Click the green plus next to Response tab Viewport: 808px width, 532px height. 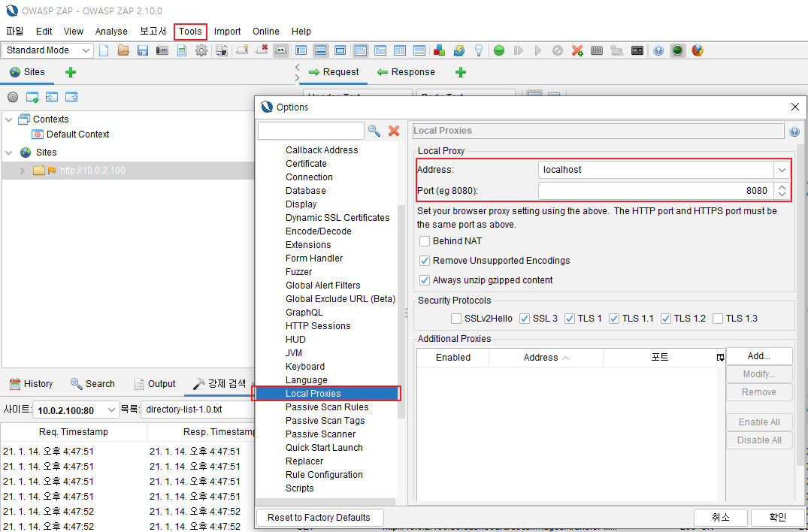[461, 72]
